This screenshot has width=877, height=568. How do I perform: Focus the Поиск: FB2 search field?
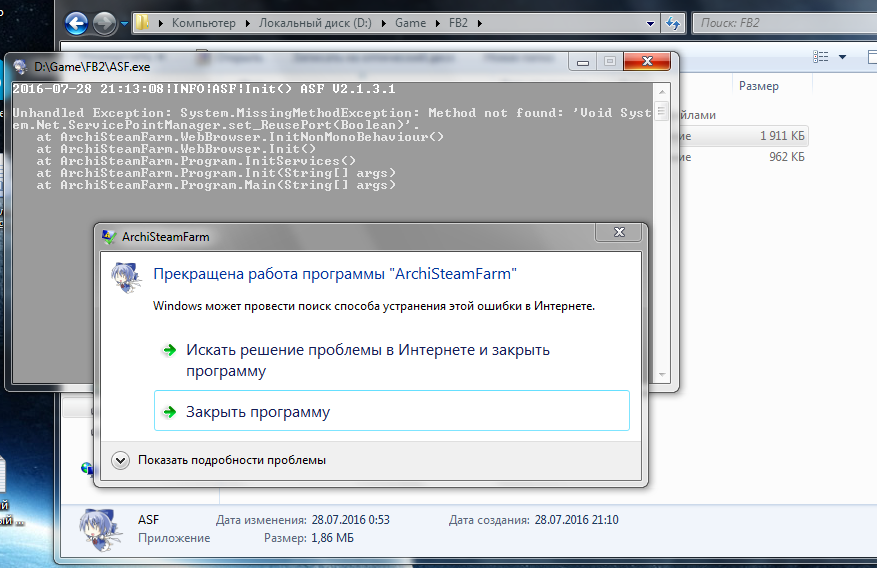pyautogui.click(x=785, y=23)
